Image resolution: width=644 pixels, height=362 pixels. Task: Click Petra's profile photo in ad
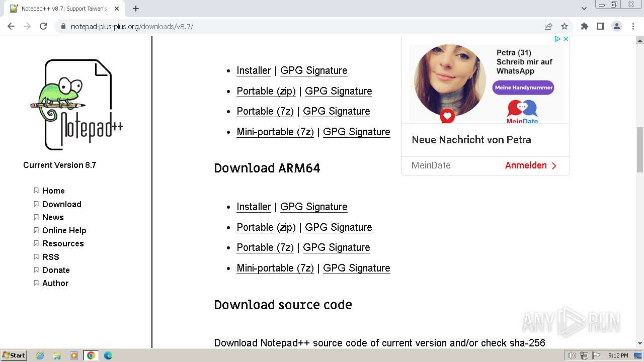pyautogui.click(x=450, y=80)
